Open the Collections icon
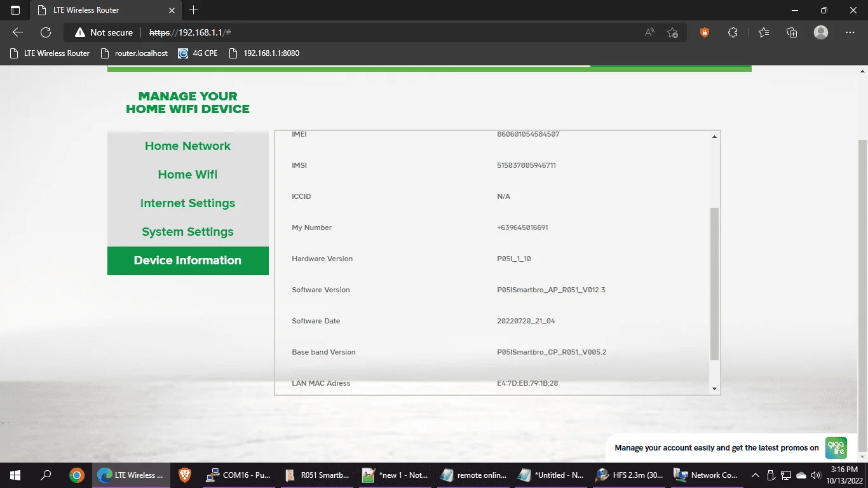Viewport: 868px width, 488px height. click(792, 32)
